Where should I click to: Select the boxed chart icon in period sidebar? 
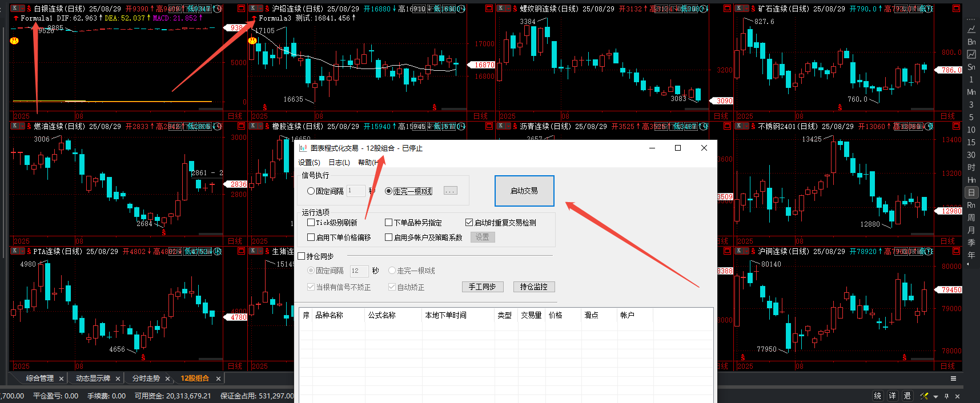(x=971, y=54)
